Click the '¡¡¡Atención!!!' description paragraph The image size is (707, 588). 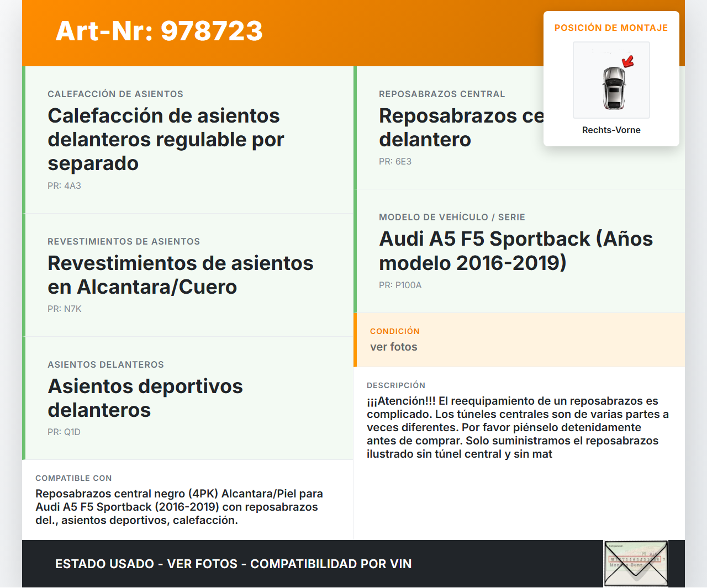[x=518, y=427]
